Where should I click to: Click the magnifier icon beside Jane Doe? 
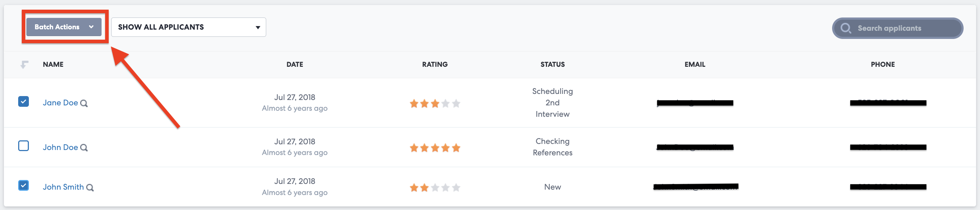tap(84, 103)
